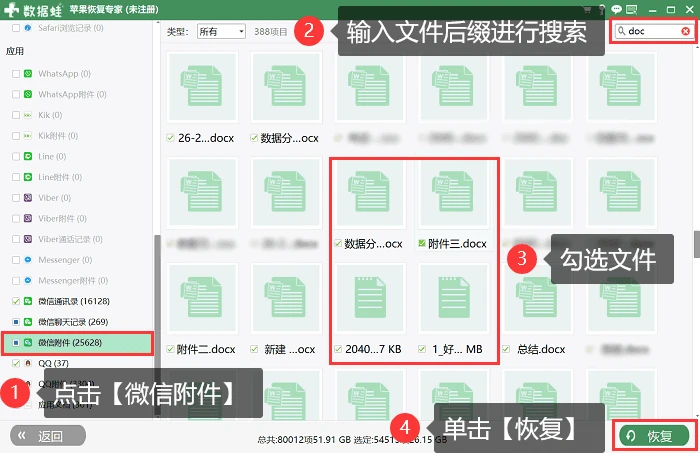Click the 微信通讯录 WeChat icon
This screenshot has width=700, height=453.
tap(28, 301)
